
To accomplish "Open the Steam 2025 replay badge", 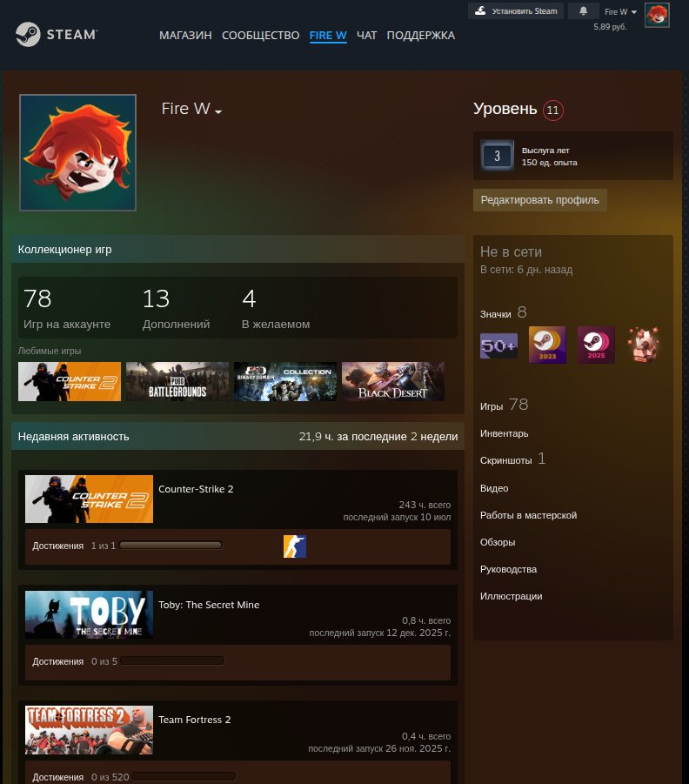I will tap(596, 345).
